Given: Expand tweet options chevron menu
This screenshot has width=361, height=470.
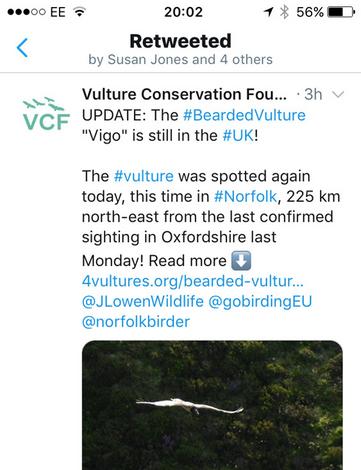Looking at the screenshot, I should 338,95.
